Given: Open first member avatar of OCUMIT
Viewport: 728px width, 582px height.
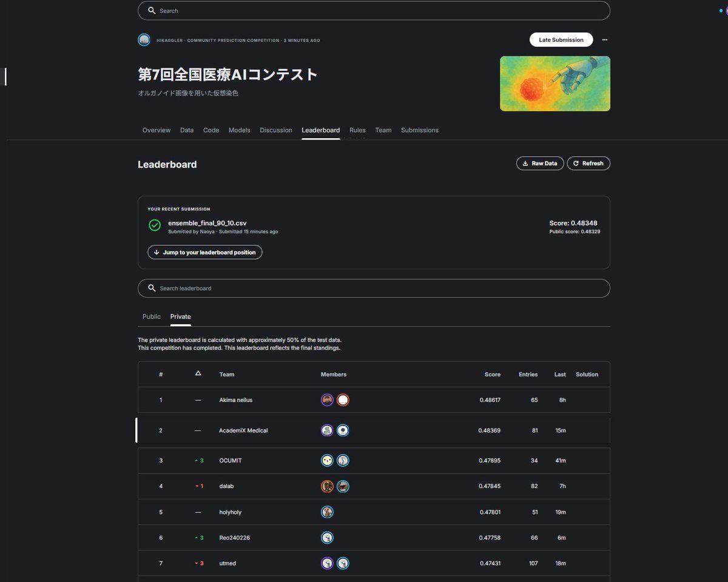Looking at the screenshot, I should (327, 461).
